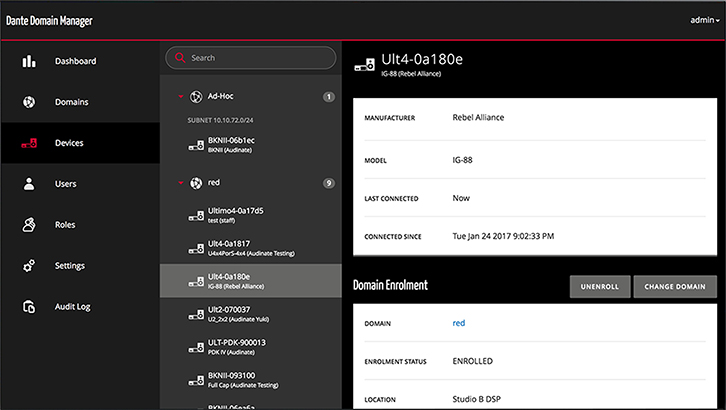
Task: Click the IG-88 model value
Action: tap(463, 160)
